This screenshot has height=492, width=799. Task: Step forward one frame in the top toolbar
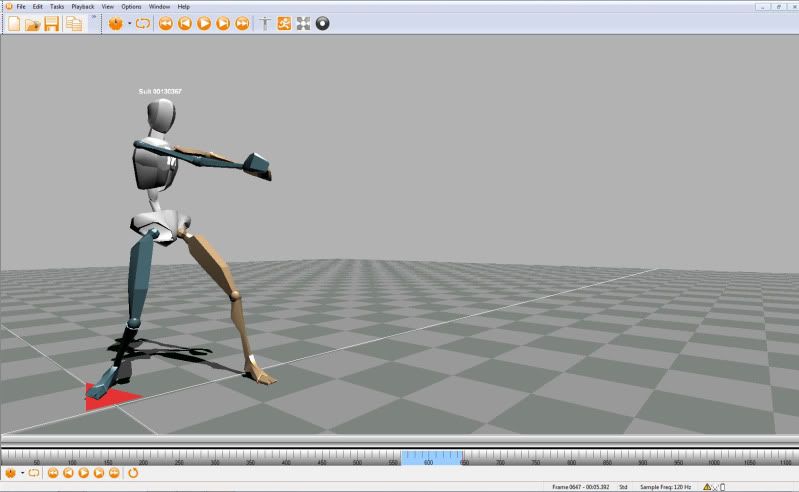point(223,23)
